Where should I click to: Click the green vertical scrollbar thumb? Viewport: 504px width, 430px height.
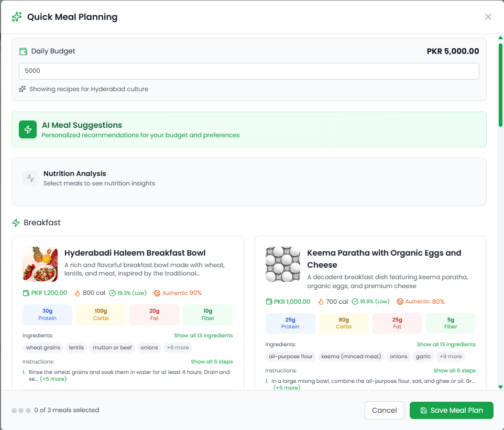pos(500,84)
